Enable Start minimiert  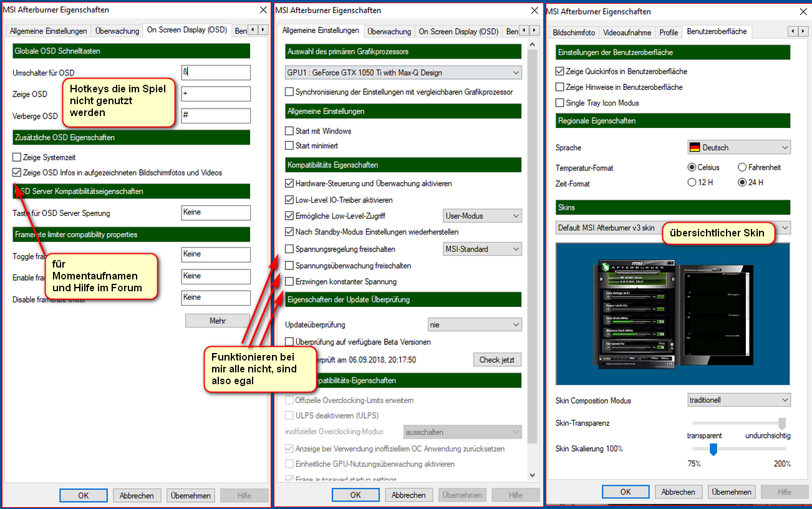[x=289, y=145]
